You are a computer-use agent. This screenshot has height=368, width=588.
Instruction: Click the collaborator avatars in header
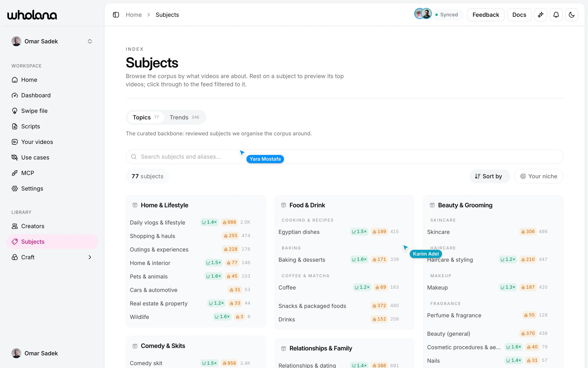click(423, 14)
